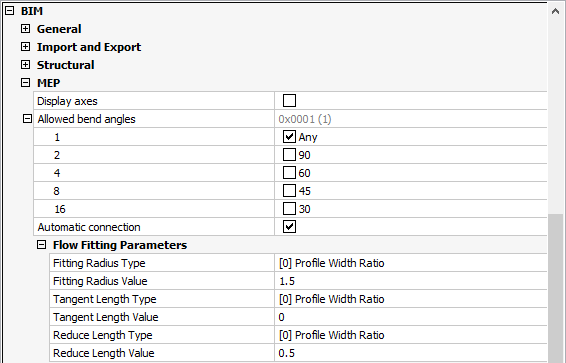Expand the Structural section
This screenshot has width=566, height=363.
coord(25,65)
